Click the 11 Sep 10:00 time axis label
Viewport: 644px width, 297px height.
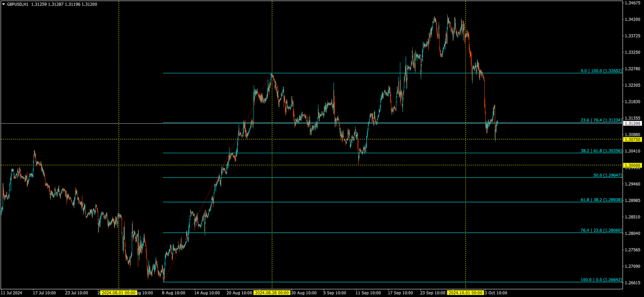(367, 293)
